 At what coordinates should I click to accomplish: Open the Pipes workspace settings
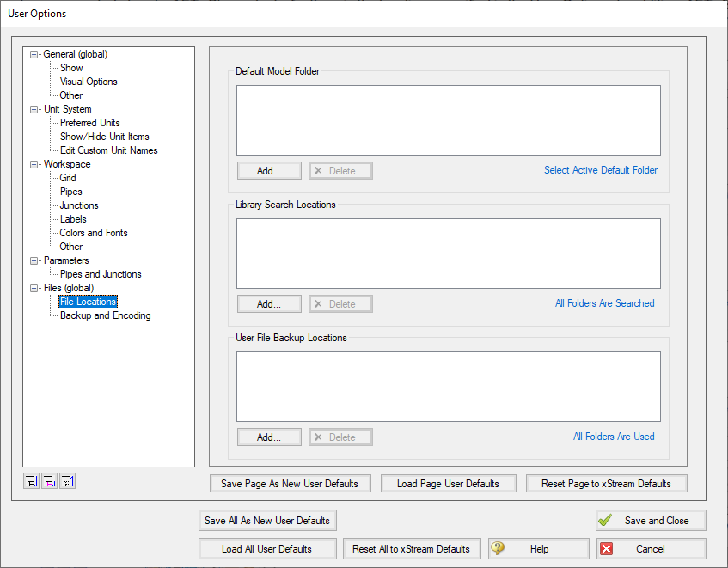(x=71, y=192)
